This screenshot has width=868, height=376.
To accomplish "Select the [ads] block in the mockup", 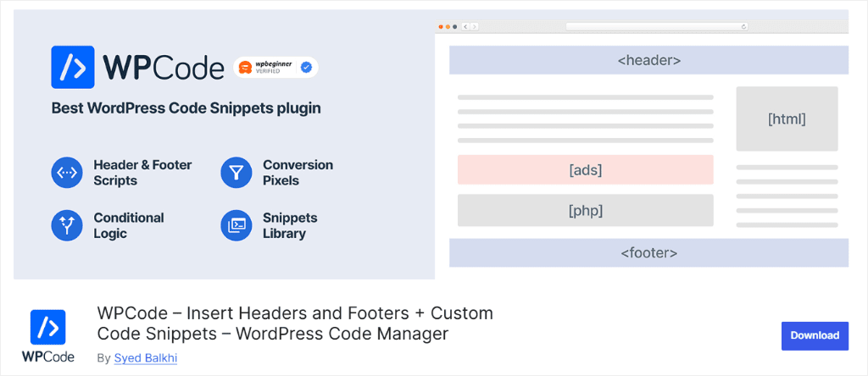I will point(585,169).
